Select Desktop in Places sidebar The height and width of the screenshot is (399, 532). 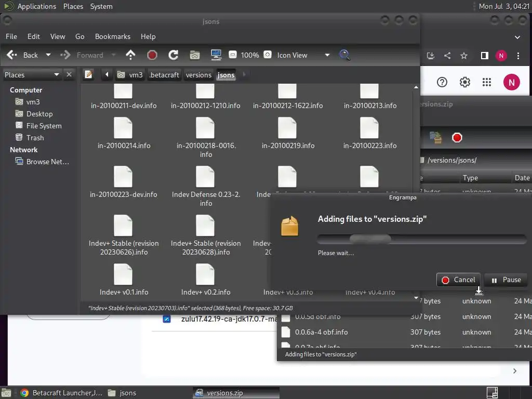click(x=34, y=114)
